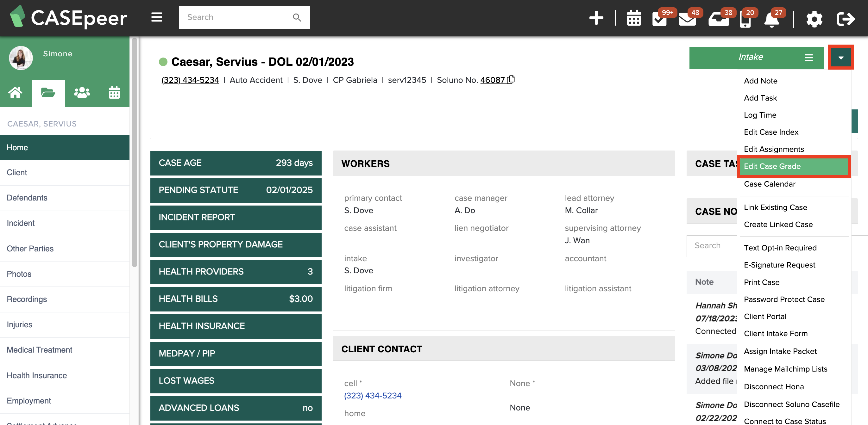
Task: Click the logout arrow icon
Action: pos(846,19)
